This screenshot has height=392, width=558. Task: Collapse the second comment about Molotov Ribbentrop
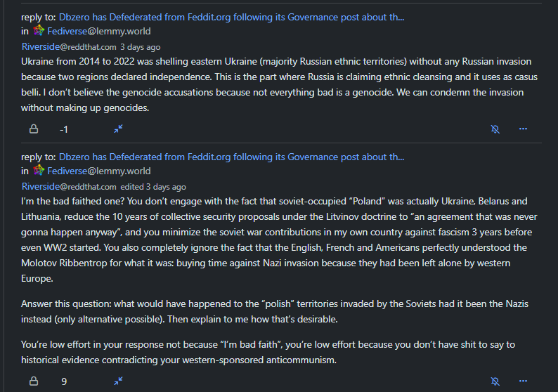click(118, 381)
